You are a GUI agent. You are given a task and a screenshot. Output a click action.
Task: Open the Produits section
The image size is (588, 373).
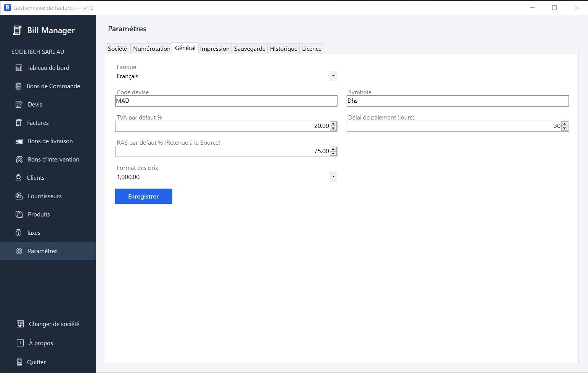(x=48, y=214)
